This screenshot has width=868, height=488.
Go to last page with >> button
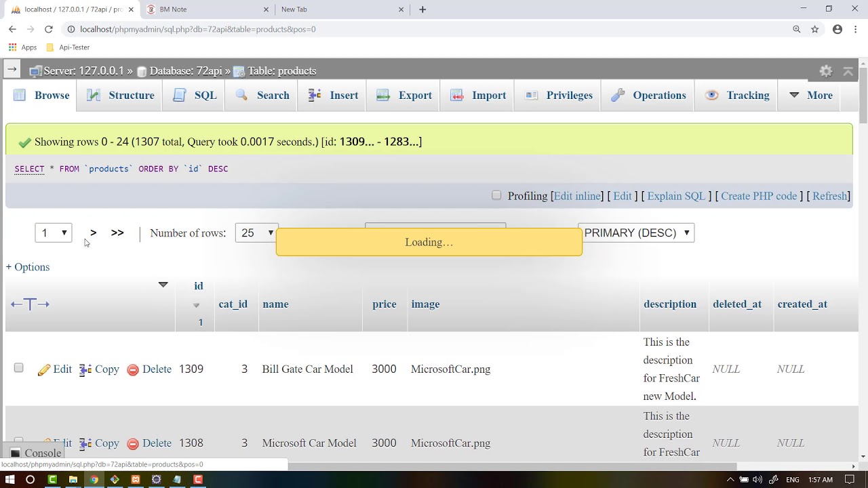click(117, 232)
